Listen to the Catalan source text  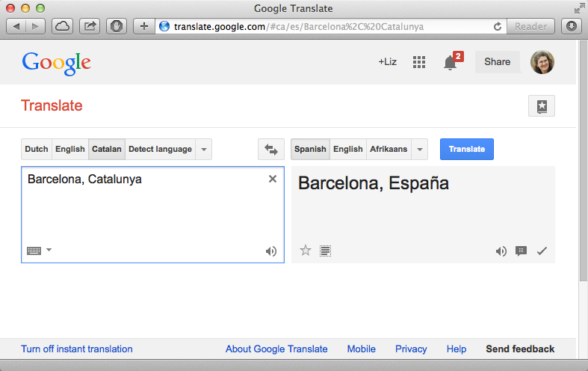(x=271, y=251)
